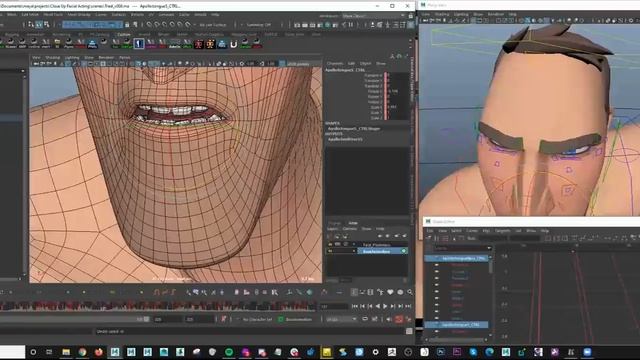Click the magnifier icon above the playback controls
This screenshot has height=360, width=640.
pos(409,292)
